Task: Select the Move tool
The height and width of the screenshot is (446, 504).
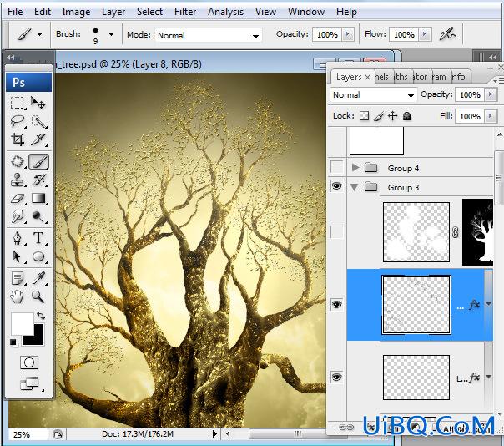Action: 38,103
